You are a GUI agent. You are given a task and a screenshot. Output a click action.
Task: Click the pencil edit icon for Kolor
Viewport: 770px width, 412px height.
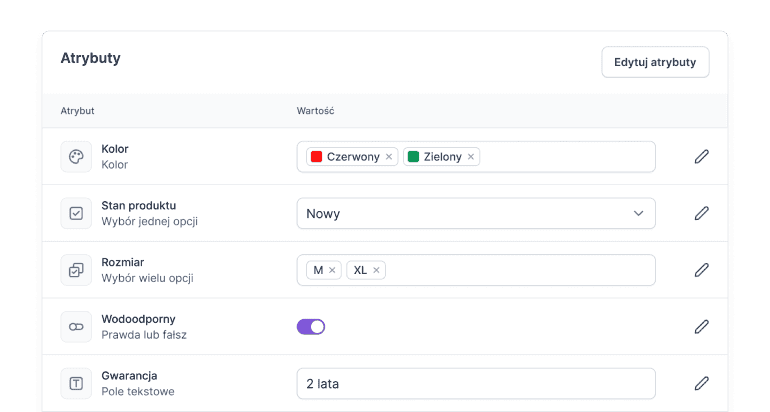click(701, 157)
